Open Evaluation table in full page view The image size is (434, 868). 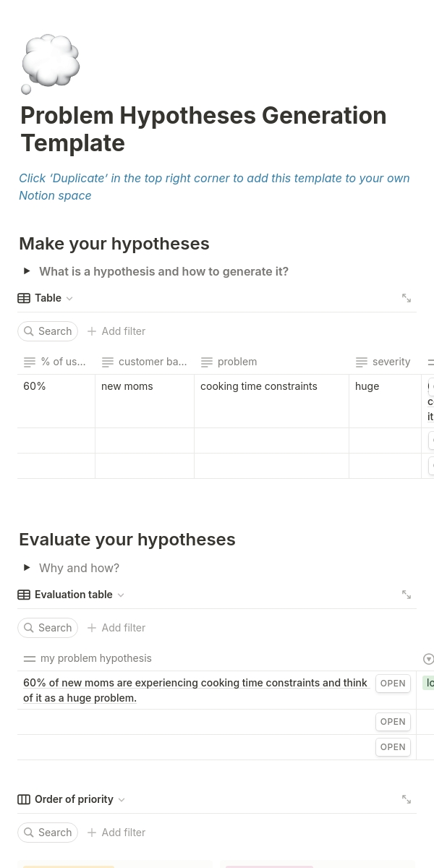[x=407, y=595]
